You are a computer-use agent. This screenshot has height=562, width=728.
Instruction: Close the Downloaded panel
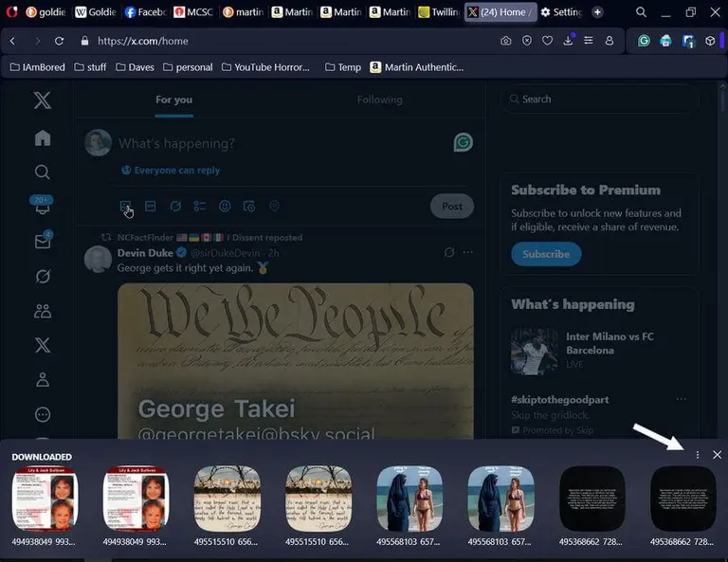(x=717, y=455)
